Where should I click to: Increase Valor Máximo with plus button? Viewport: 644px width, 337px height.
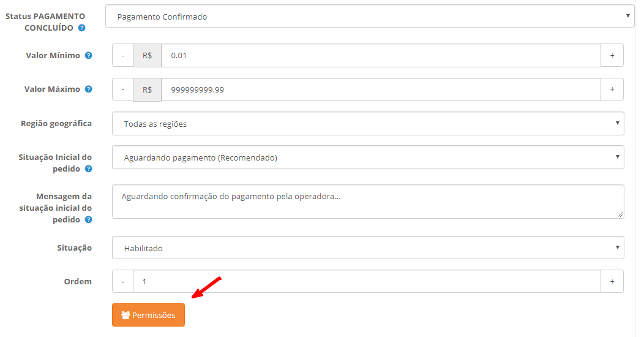[612, 89]
